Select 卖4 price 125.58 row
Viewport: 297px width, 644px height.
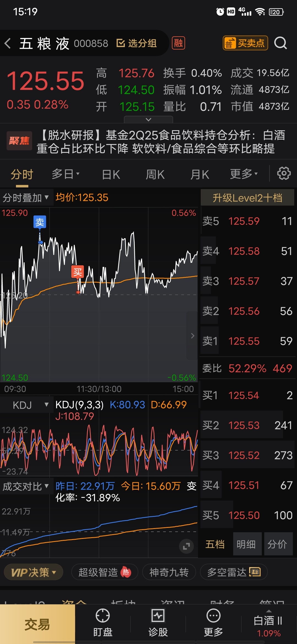tap(248, 251)
